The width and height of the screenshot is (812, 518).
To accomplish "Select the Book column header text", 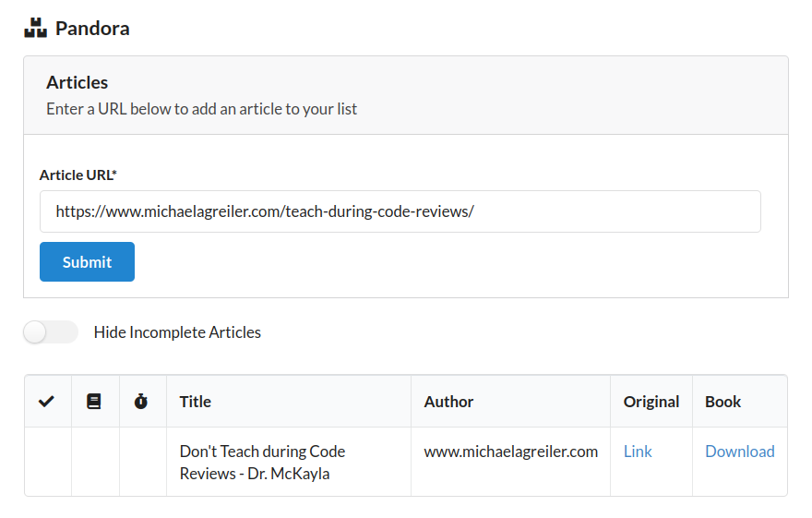I will pyautogui.click(x=722, y=402).
